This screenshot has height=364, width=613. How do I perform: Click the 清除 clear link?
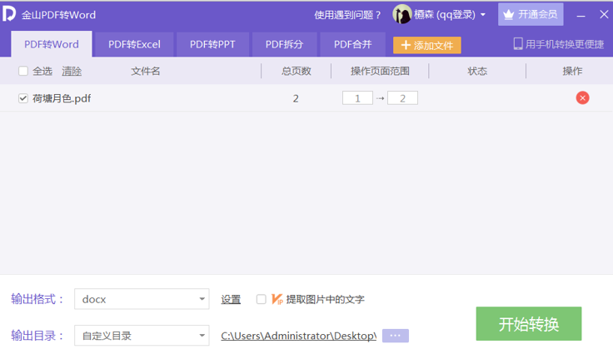(x=72, y=71)
